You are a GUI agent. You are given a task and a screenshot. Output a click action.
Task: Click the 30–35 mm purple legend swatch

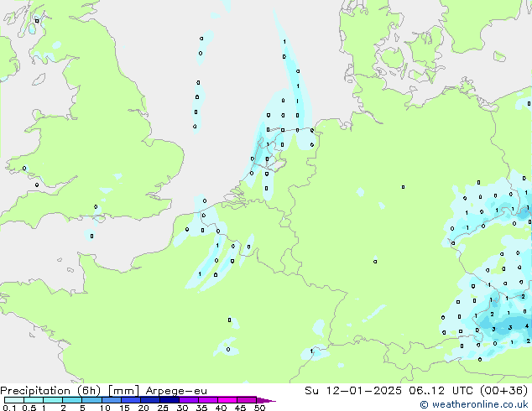point(188,400)
